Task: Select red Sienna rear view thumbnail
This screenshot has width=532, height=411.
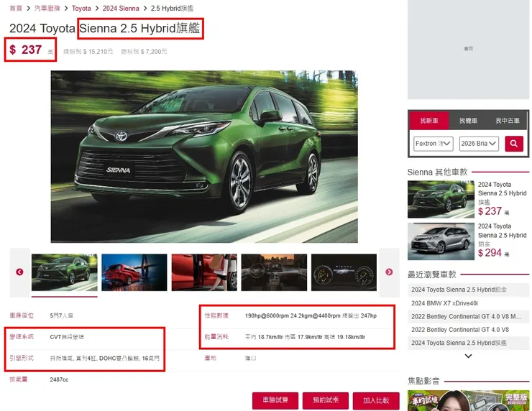Action: [134, 272]
